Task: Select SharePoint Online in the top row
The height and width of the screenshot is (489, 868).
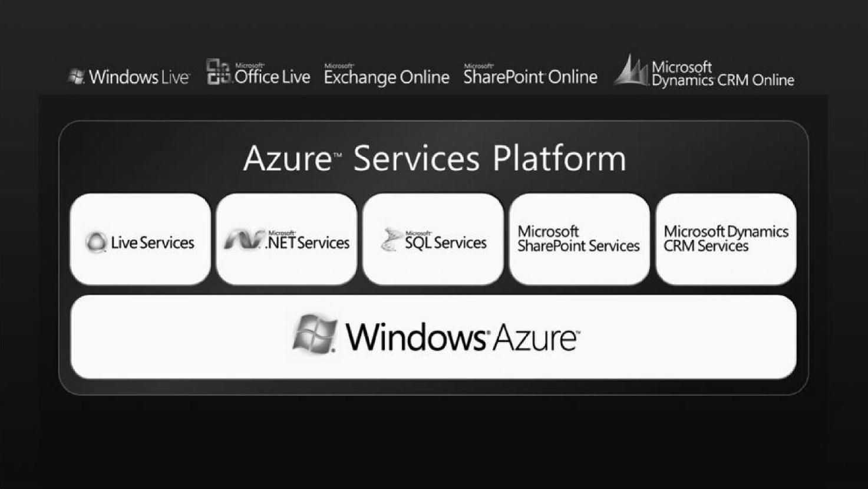Action: 530,76
